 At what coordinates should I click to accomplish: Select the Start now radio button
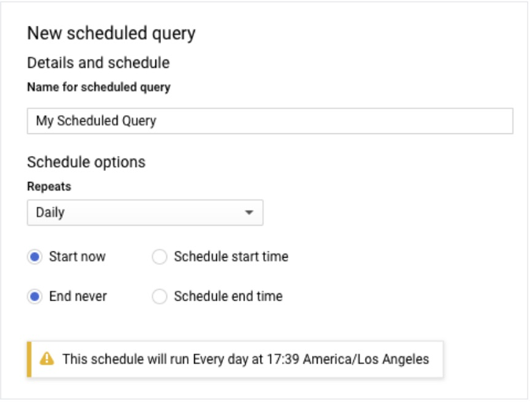(35, 256)
